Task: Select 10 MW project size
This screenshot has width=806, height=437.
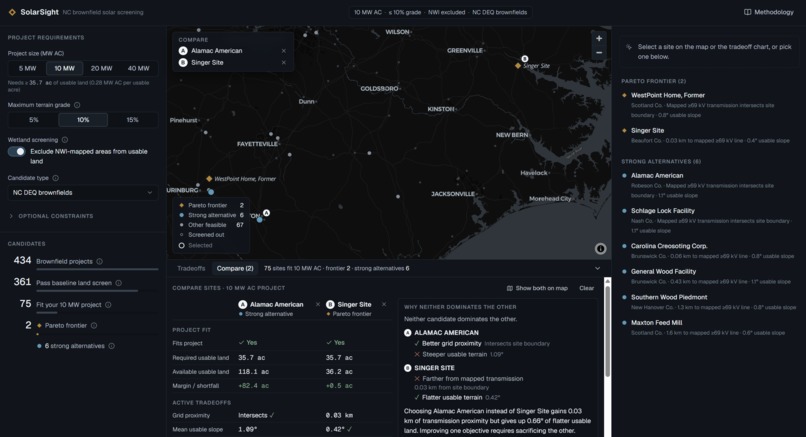Action: pos(65,68)
